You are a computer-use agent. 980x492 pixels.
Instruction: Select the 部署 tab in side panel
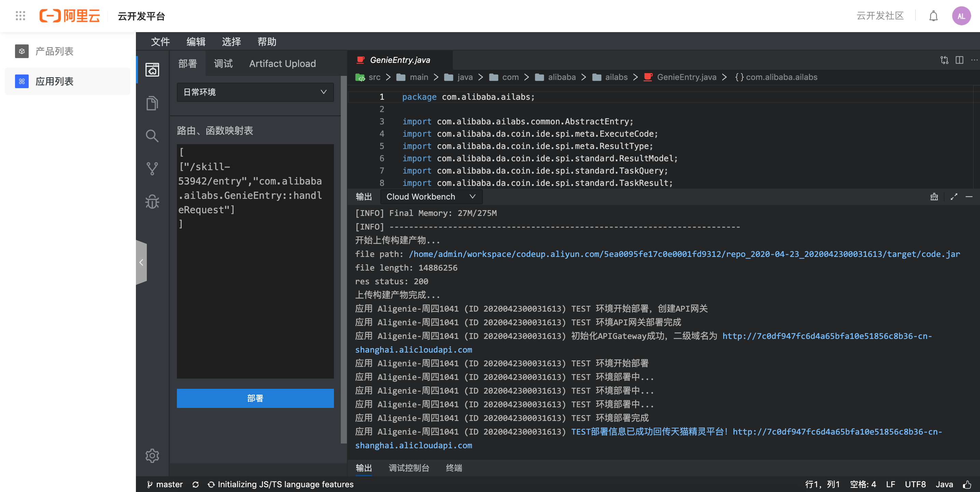click(187, 64)
